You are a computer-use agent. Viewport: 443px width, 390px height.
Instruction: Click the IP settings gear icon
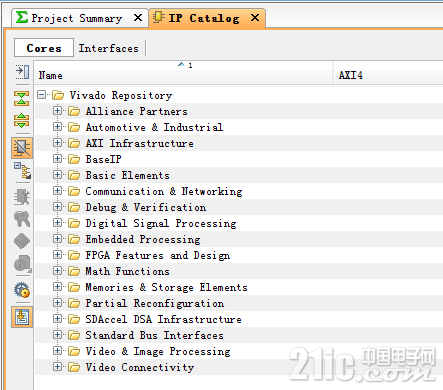(22, 290)
